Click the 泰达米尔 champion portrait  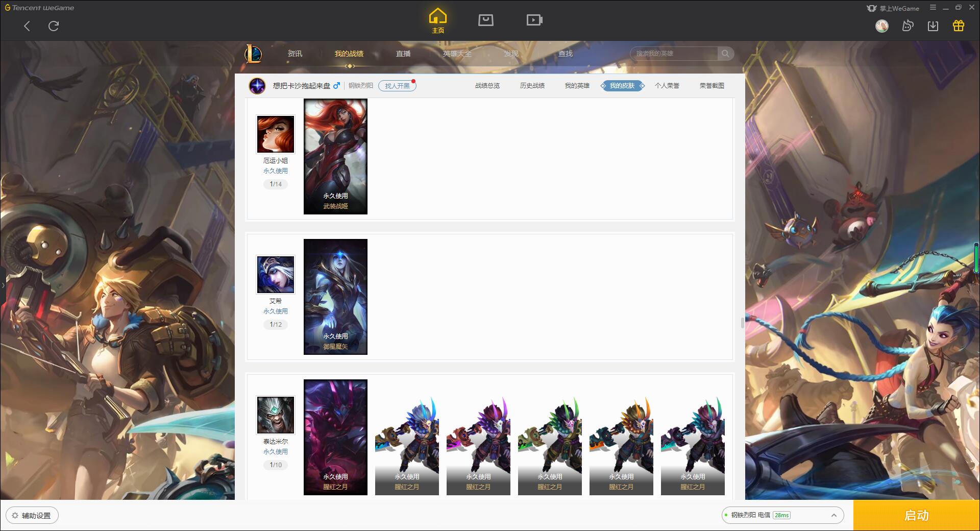tap(276, 415)
